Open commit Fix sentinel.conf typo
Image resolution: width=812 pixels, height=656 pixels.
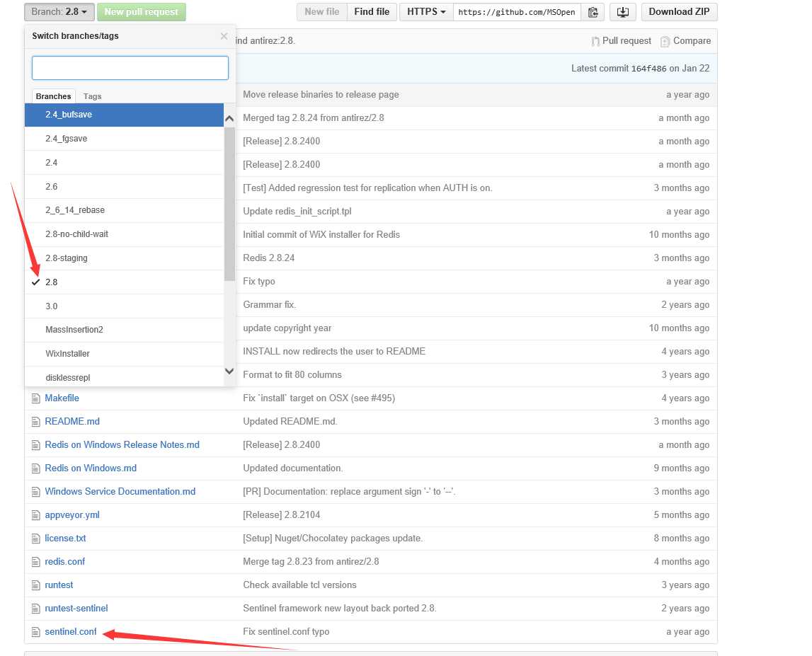[286, 632]
